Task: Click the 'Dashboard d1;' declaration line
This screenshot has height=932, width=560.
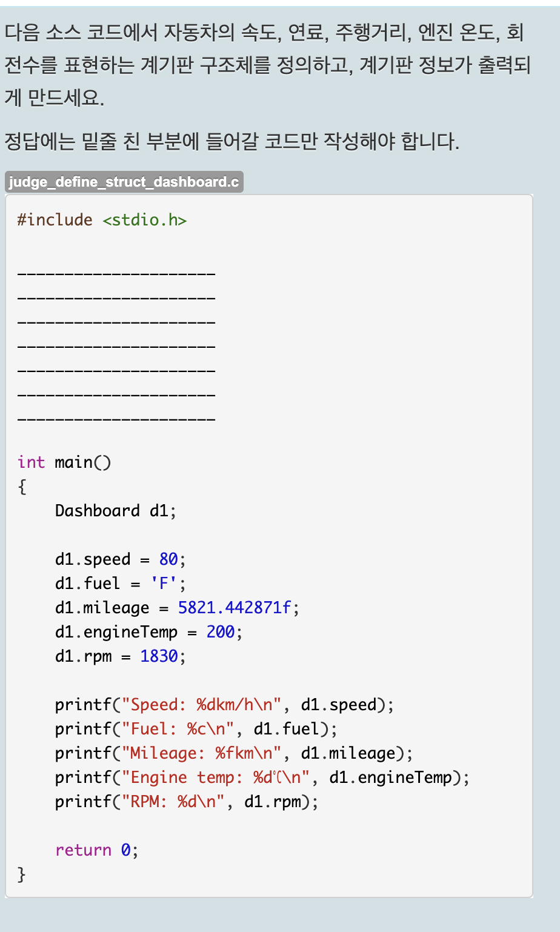Action: 115,511
